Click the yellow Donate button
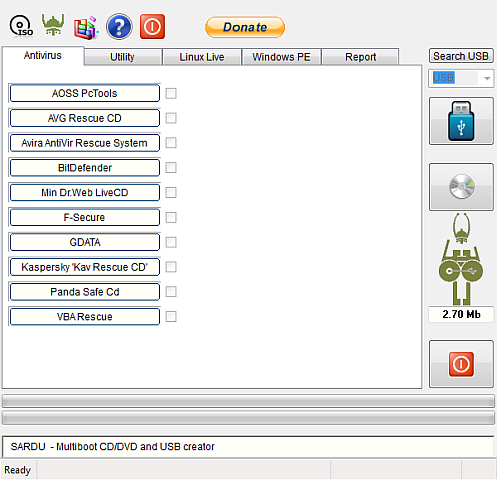 click(x=245, y=27)
